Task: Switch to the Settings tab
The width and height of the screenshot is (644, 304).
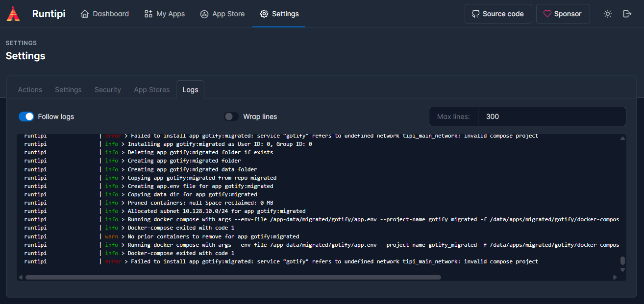Action: pos(68,90)
